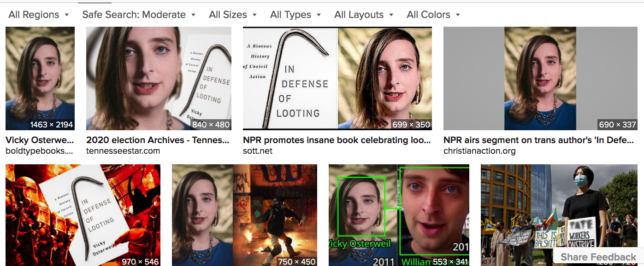Screen dimensions: 644x266
Task: Click 'NPR promotes insane book' title
Action: tap(337, 140)
